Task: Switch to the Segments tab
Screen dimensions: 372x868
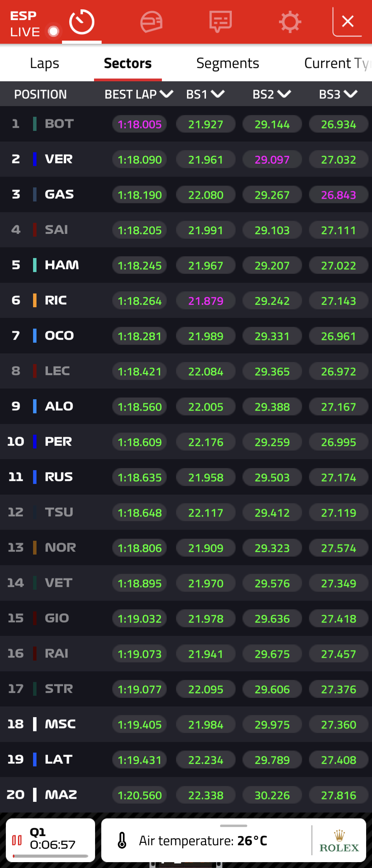Action: [228, 63]
